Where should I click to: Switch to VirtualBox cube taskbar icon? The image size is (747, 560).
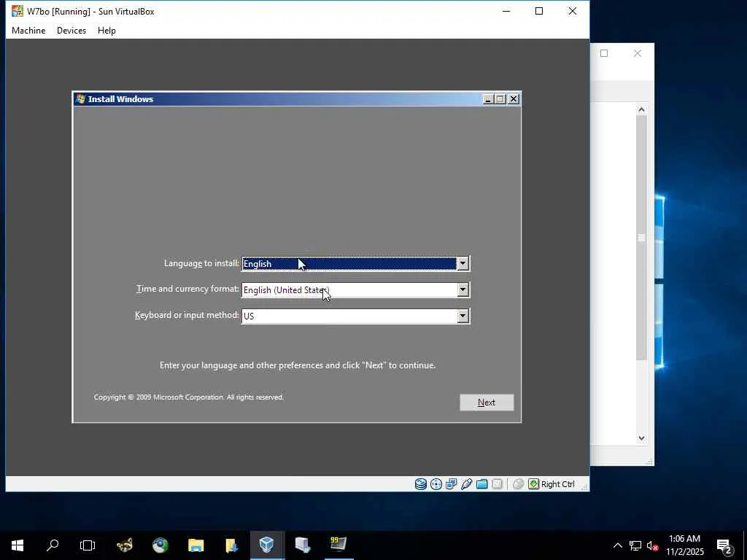(267, 545)
